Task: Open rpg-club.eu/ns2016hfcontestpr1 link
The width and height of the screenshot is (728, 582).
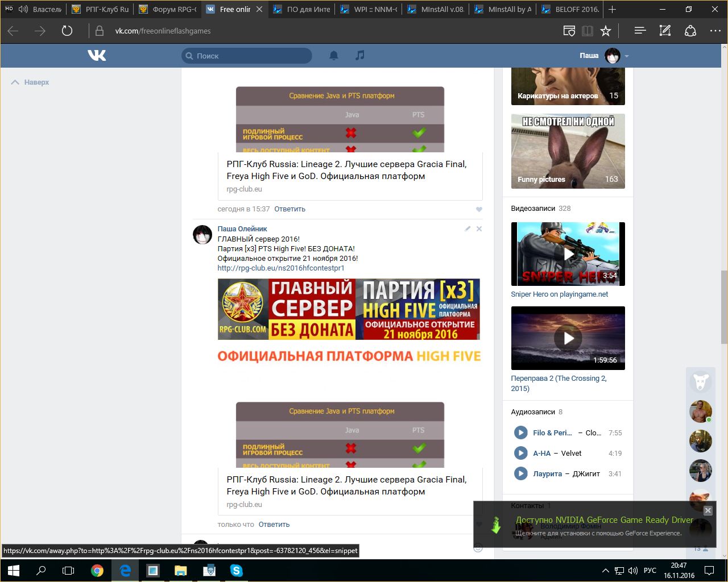Action: [281, 268]
